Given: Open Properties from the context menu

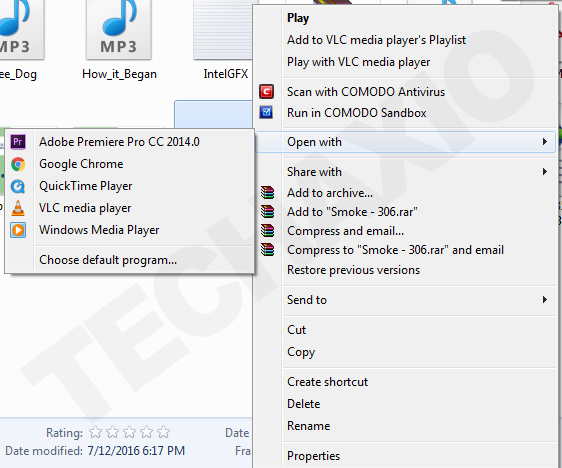Looking at the screenshot, I should pyautogui.click(x=405, y=456).
